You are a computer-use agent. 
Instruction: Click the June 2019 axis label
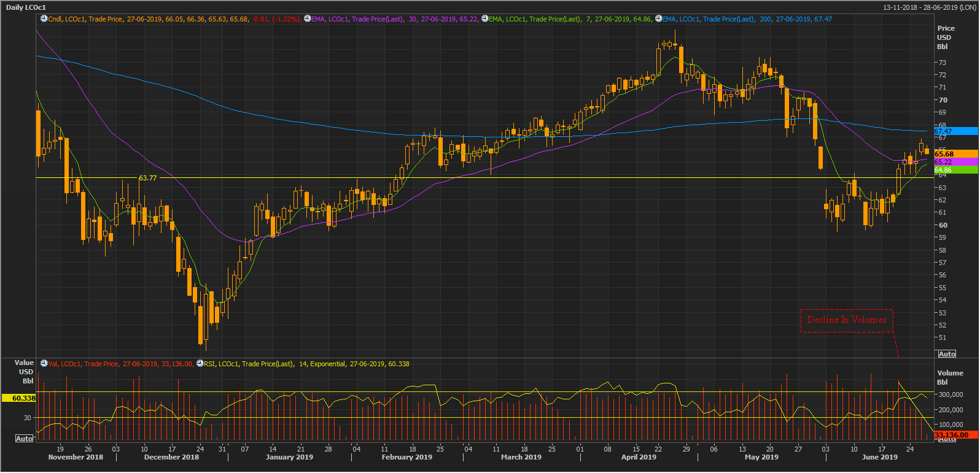tap(879, 457)
